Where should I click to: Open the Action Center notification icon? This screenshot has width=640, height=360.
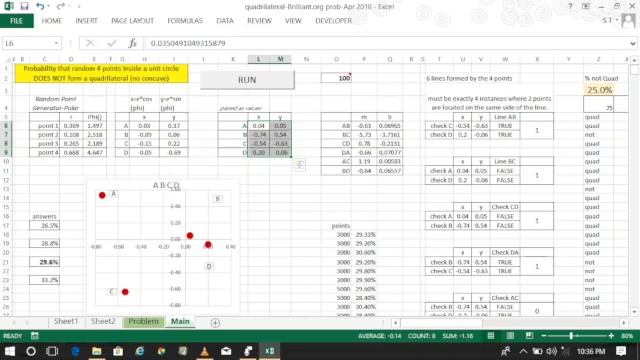click(621, 351)
